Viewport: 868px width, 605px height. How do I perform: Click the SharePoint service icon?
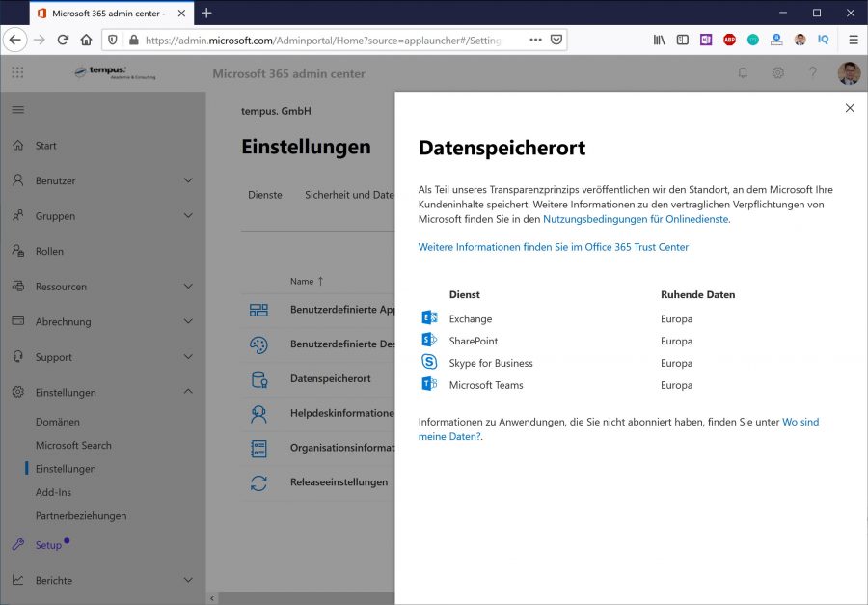pos(429,339)
